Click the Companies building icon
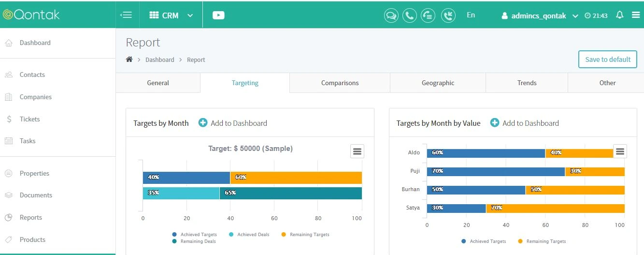644x255 pixels. 8,97
